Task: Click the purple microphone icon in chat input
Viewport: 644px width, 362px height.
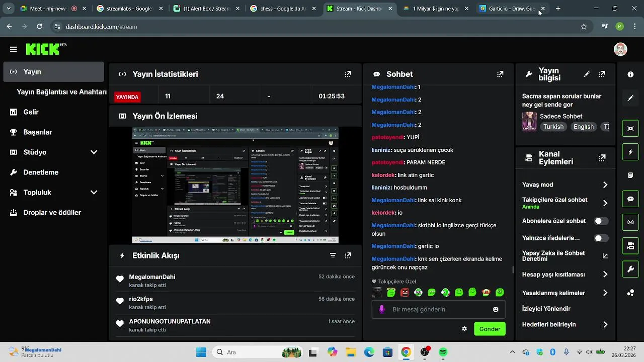Action: point(382,309)
